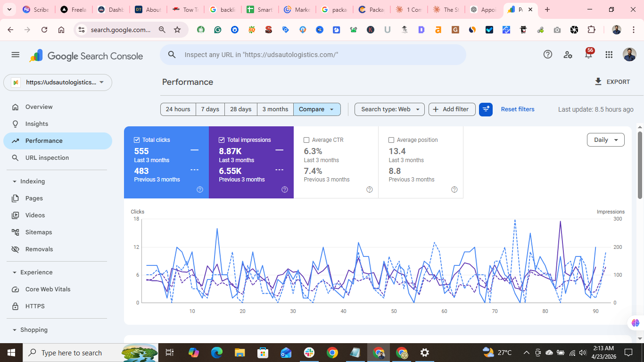
Task: Bookmark this page with the star icon
Action: [177, 30]
